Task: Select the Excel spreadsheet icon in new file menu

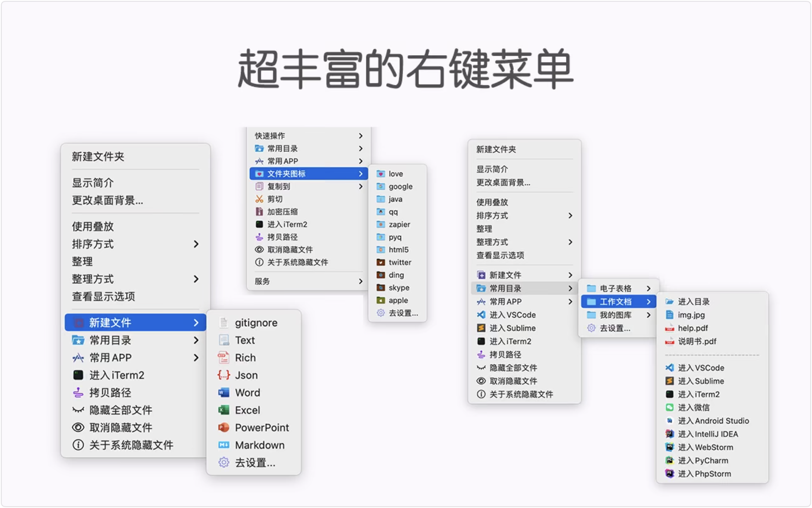Action: click(x=223, y=410)
